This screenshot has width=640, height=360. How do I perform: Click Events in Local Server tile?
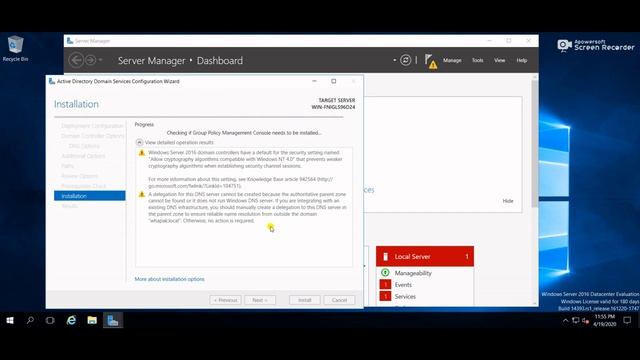coord(403,285)
